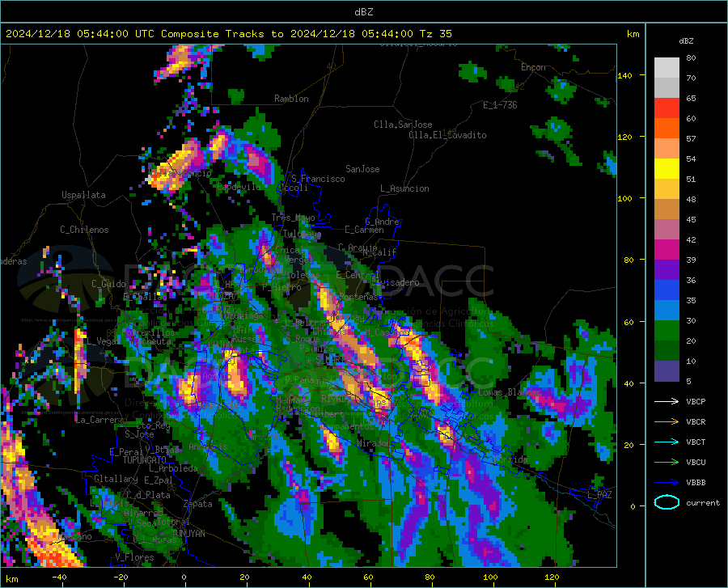Select the red 65-60 dBZ swatch
This screenshot has height=588, width=728.
tap(667, 108)
